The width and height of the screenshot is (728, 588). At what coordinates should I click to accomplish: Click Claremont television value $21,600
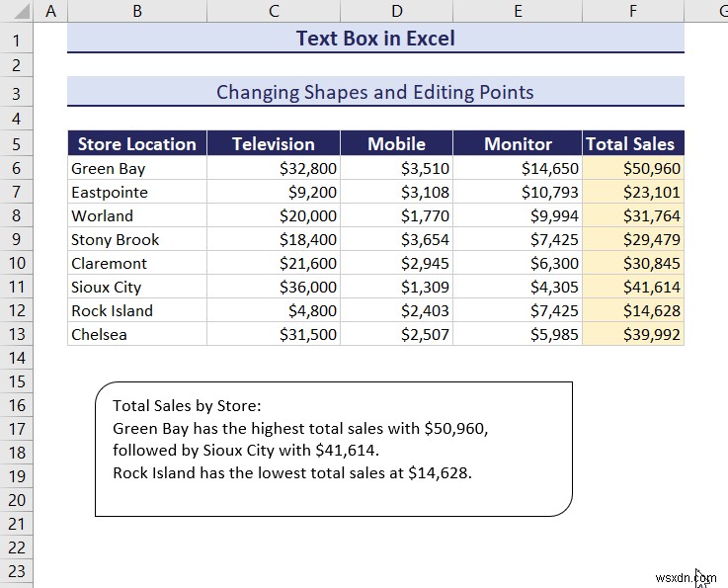click(274, 263)
